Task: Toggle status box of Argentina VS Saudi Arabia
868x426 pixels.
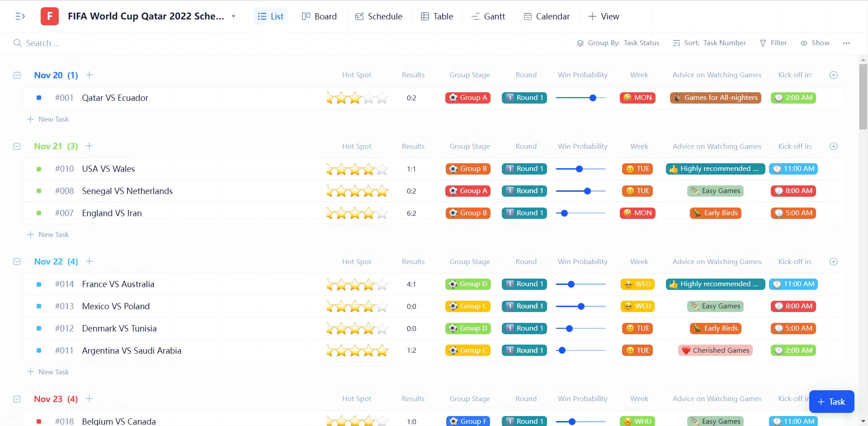Action: tap(39, 350)
